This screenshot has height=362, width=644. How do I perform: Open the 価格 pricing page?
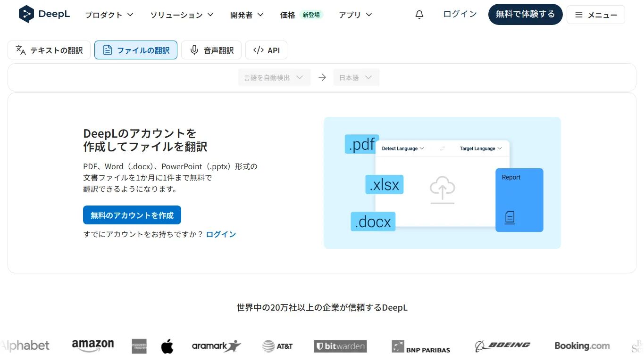tap(288, 15)
